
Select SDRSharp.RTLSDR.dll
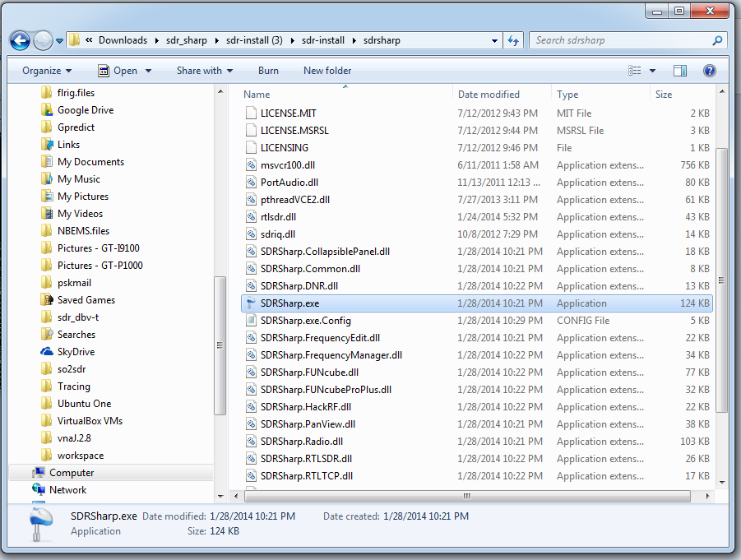pos(306,459)
